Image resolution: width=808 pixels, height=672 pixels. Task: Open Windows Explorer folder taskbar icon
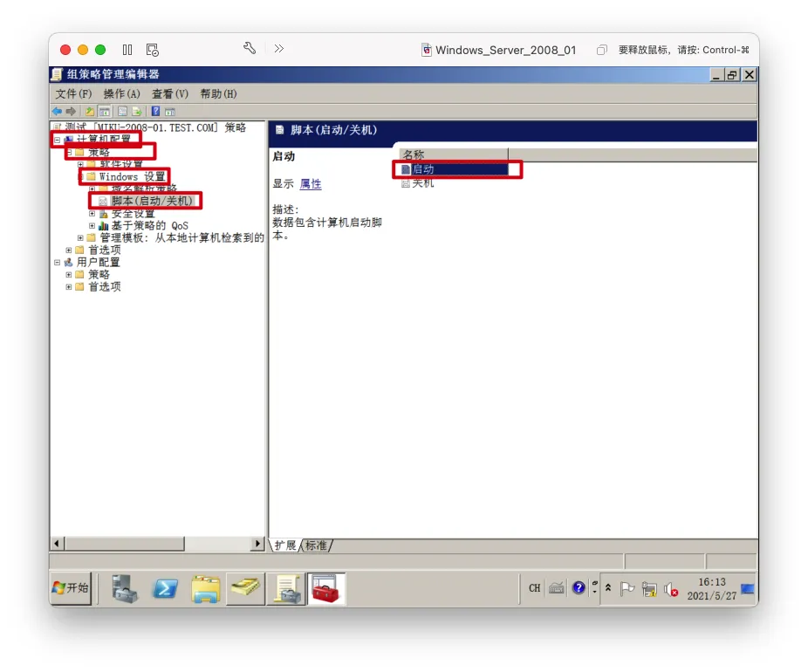(x=205, y=588)
